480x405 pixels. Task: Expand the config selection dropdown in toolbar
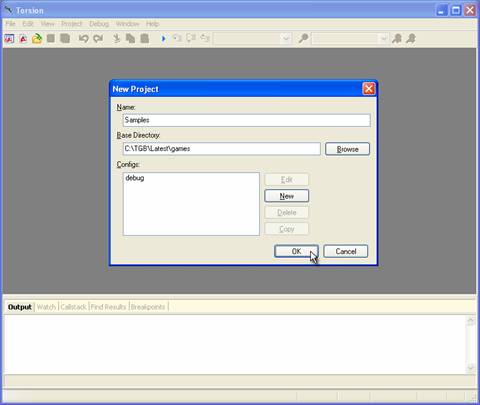tap(286, 39)
